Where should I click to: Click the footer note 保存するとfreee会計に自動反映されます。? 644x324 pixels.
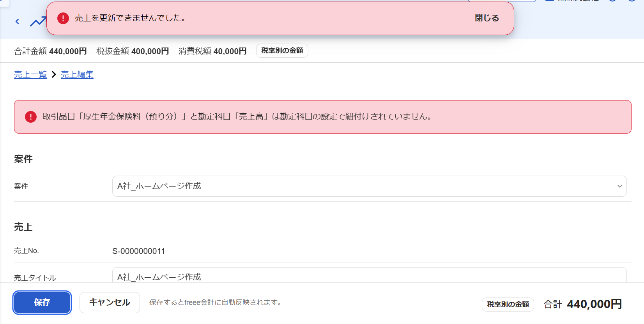pyautogui.click(x=216, y=302)
